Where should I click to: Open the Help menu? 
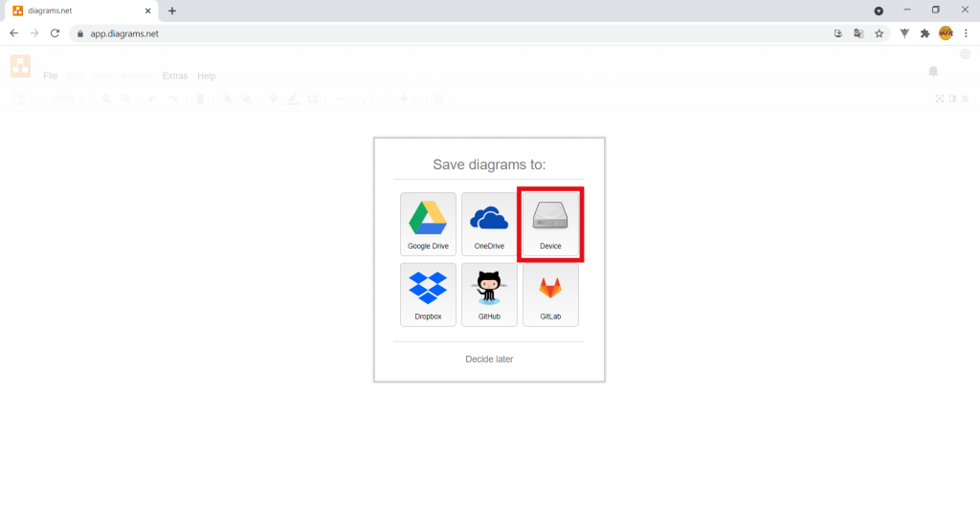[207, 76]
